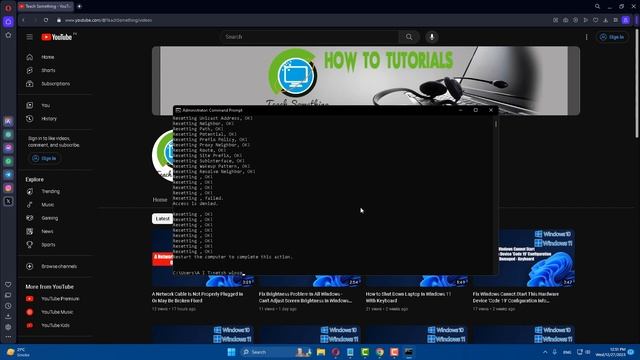This screenshot has width=640, height=360.
Task: Click the YouTube logo
Action: coord(56,37)
